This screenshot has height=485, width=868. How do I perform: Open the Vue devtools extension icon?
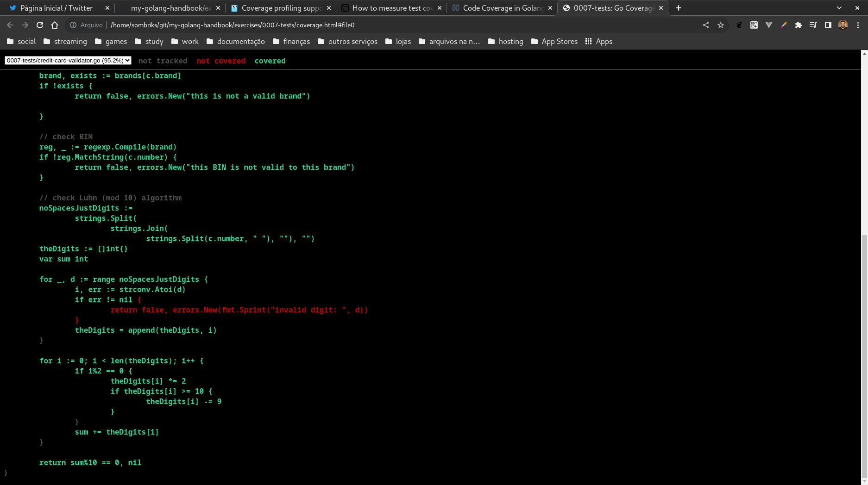click(x=769, y=25)
